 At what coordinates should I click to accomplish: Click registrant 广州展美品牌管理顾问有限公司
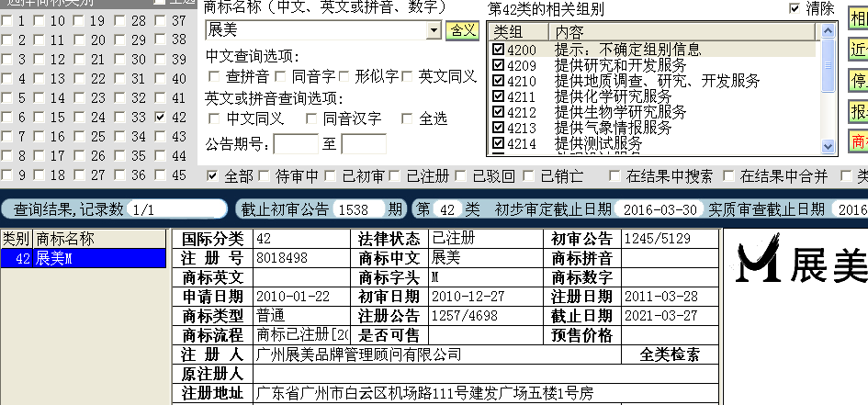click(x=359, y=354)
